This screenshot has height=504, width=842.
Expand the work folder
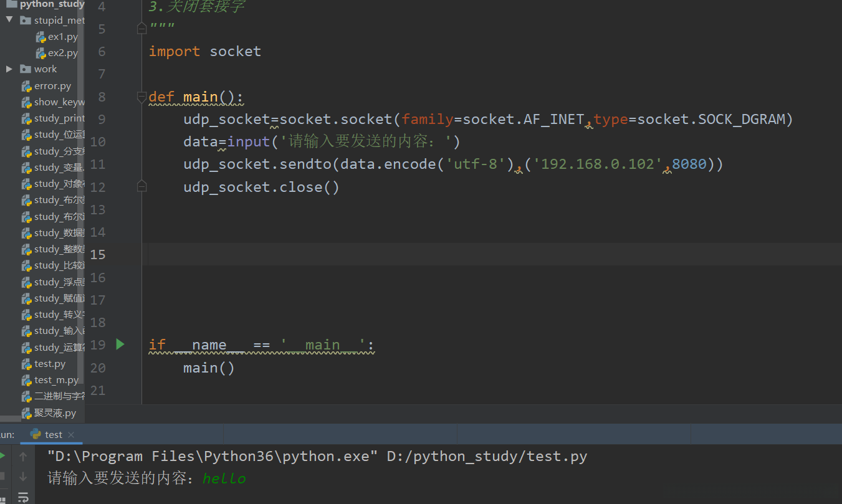click(x=9, y=69)
